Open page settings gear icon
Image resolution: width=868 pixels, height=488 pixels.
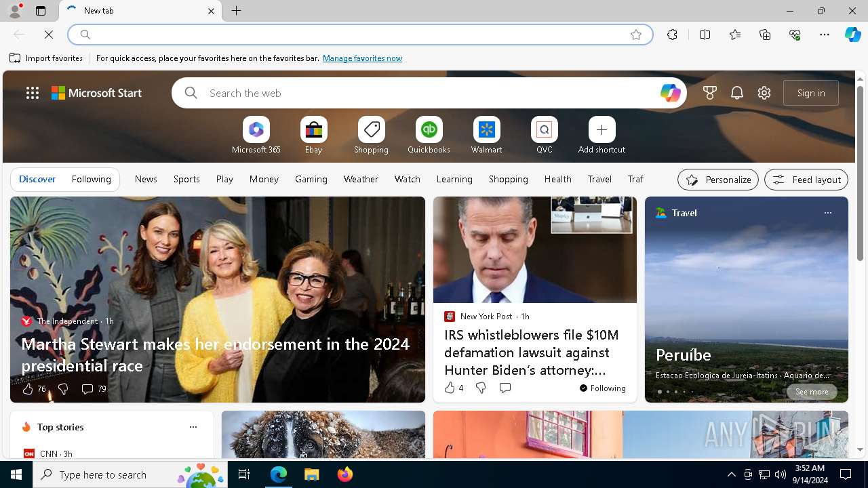coord(764,93)
